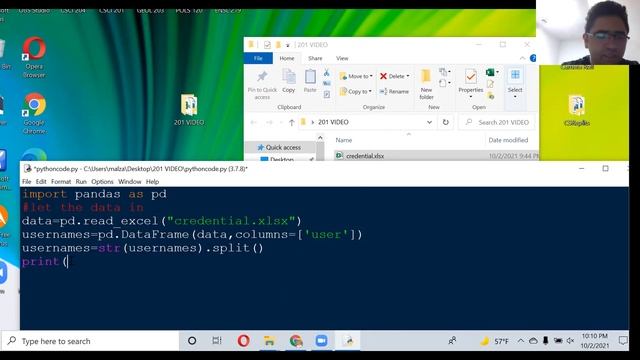Screen dimensions: 640x360
Task: Open the Options menu in IDLE
Action: pos(102,182)
